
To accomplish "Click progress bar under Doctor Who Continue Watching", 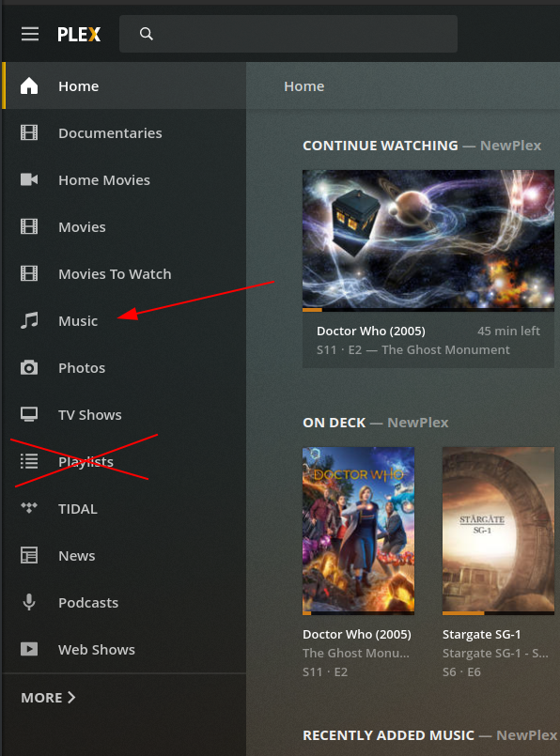I will click(428, 310).
